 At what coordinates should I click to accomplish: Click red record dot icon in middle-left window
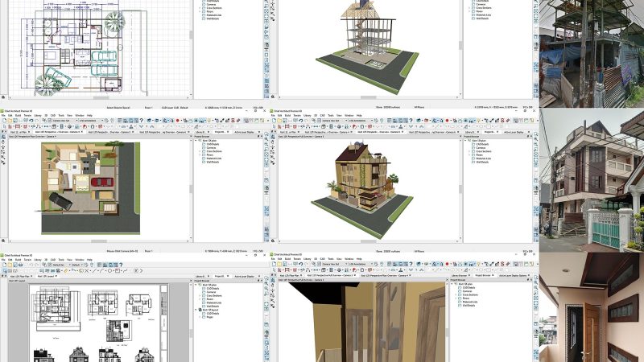pyautogui.click(x=177, y=120)
